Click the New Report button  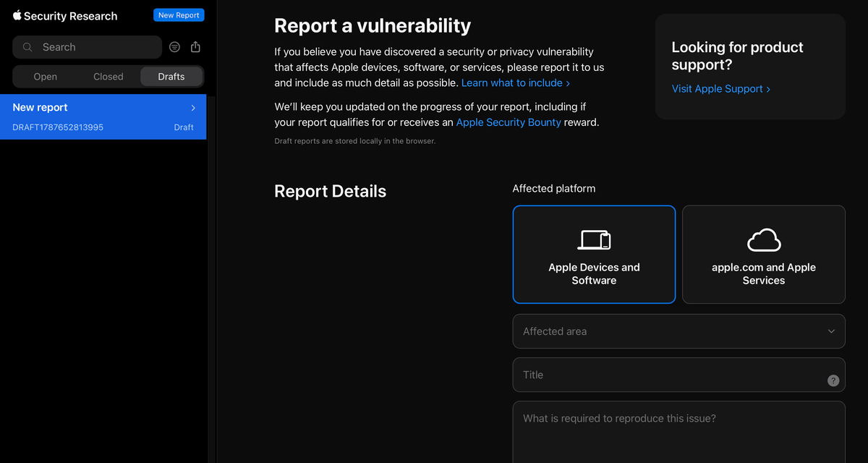click(x=179, y=15)
